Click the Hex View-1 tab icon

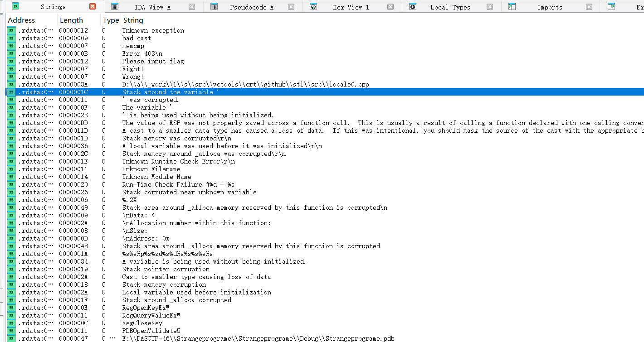[313, 7]
